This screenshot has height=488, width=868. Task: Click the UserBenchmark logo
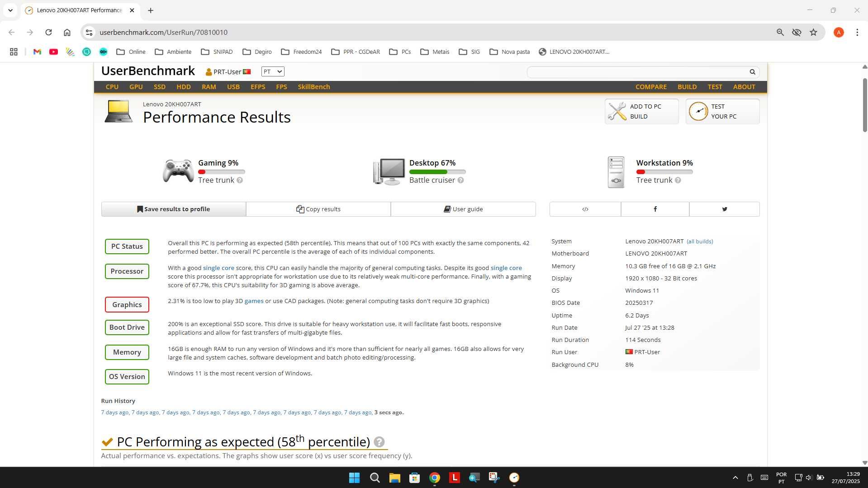[148, 71]
